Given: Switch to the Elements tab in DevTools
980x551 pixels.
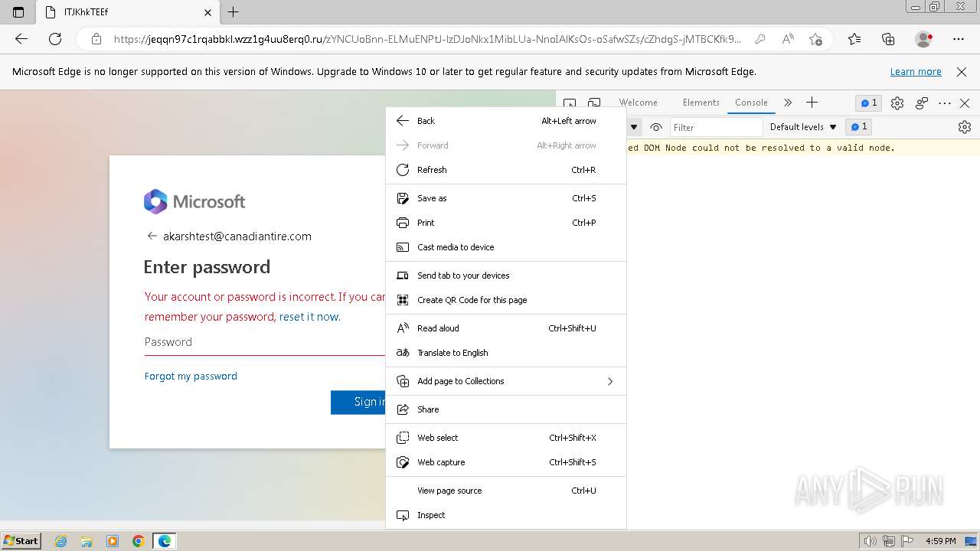Looking at the screenshot, I should point(701,103).
